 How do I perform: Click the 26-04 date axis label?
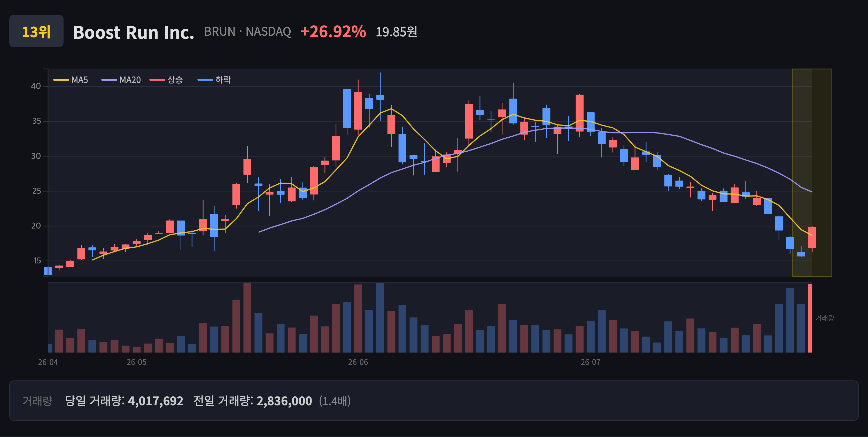coord(48,362)
